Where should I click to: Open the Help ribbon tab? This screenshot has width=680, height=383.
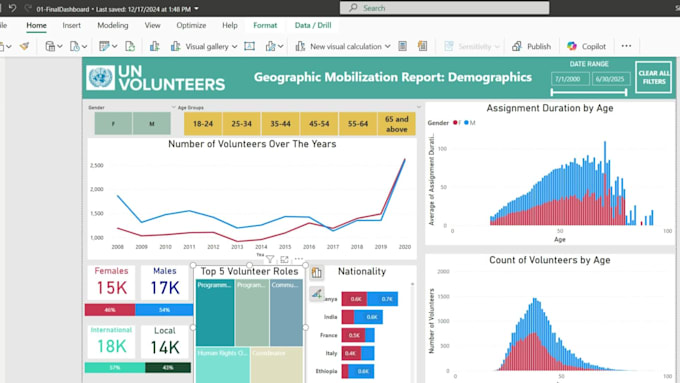[230, 25]
